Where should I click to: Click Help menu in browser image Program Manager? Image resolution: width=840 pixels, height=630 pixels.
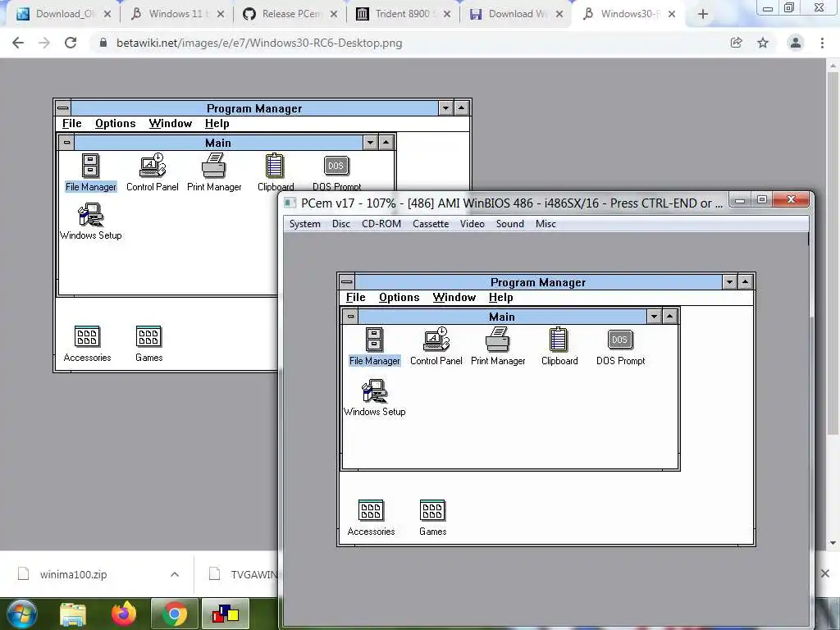point(217,124)
